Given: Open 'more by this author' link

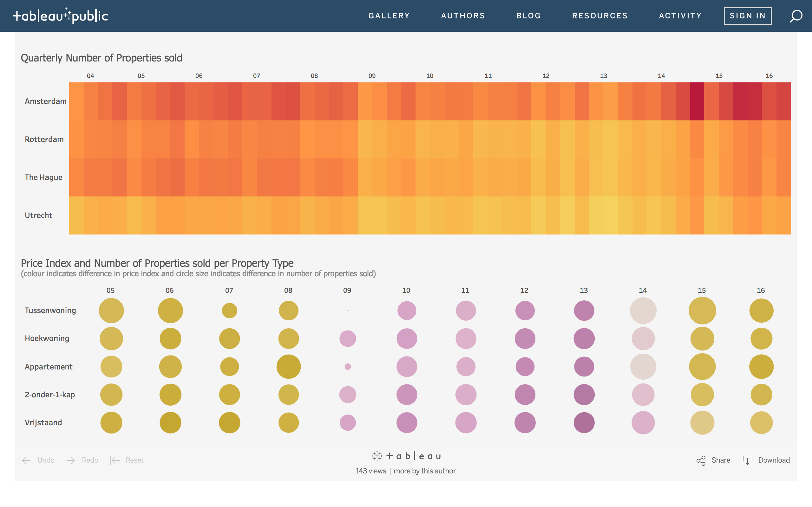Looking at the screenshot, I should 424,471.
